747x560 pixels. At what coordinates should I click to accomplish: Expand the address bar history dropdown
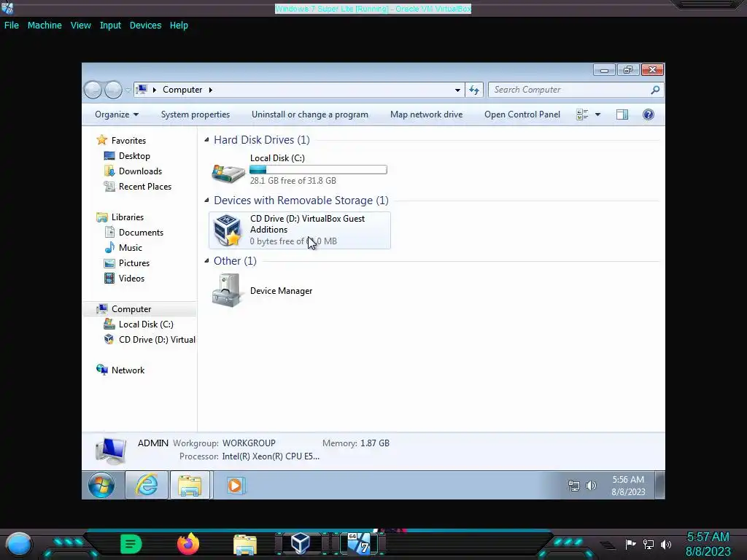[457, 90]
